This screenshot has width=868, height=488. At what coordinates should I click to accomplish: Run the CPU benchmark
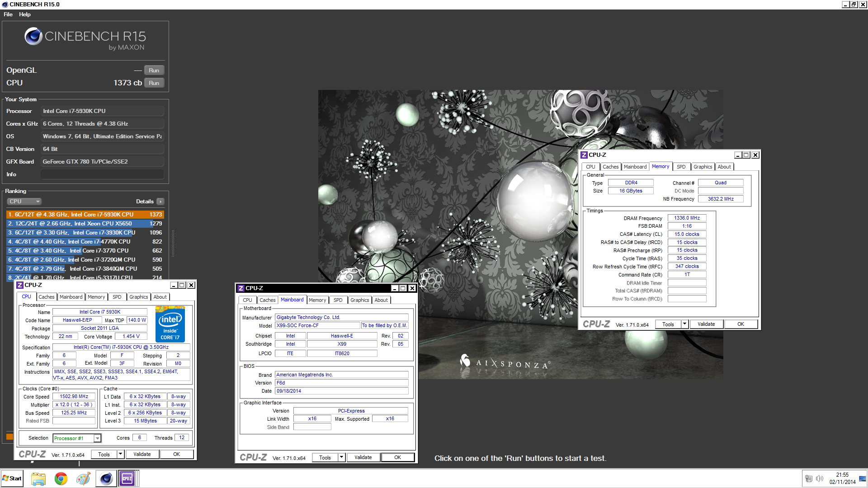(154, 83)
